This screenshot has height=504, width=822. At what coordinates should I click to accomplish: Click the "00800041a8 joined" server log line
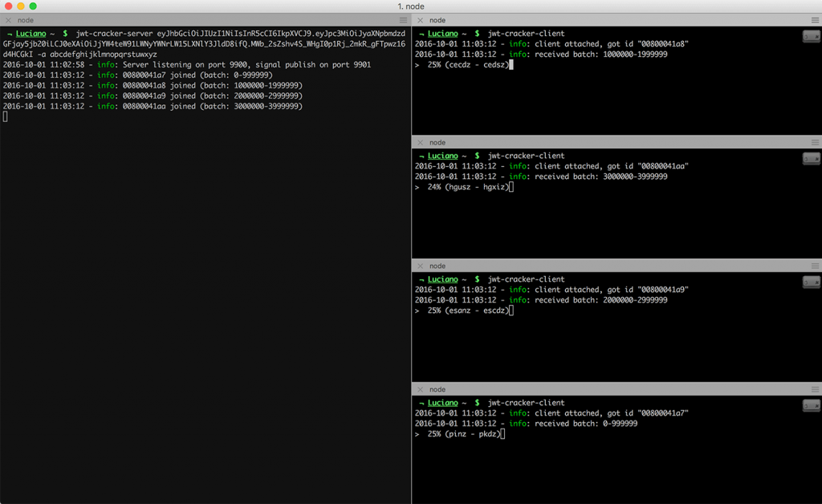[153, 85]
